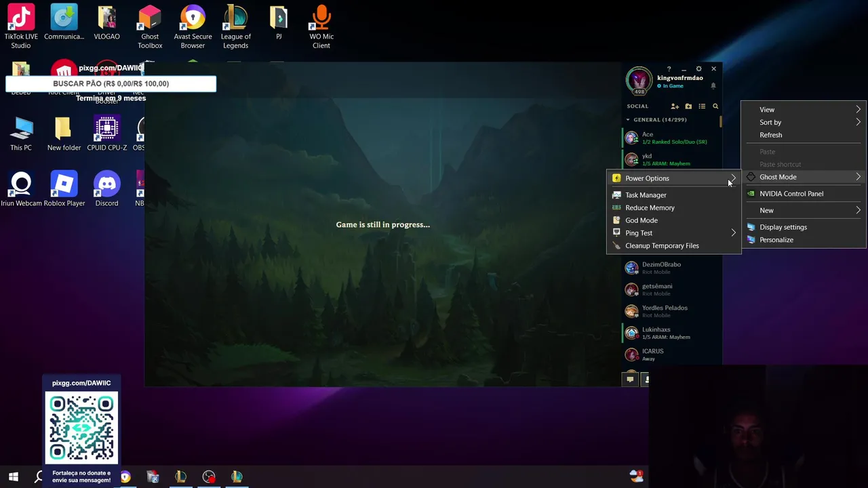Click the notifications bell icon

click(713, 86)
